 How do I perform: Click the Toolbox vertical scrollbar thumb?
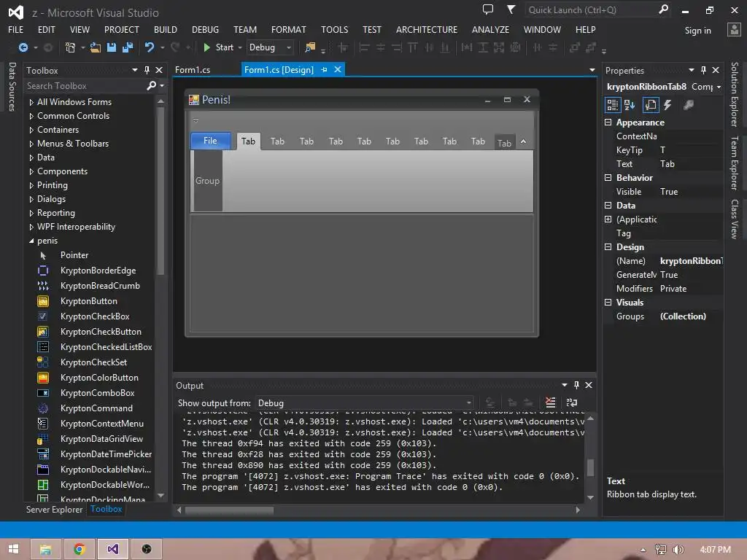click(x=160, y=190)
